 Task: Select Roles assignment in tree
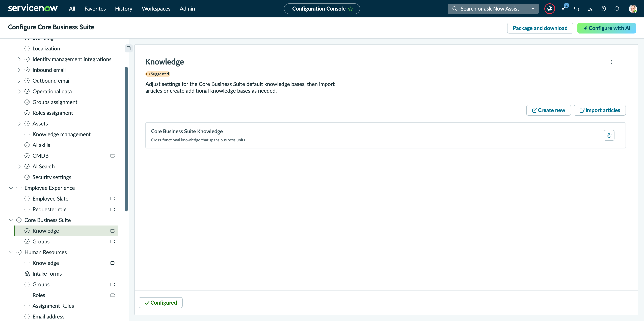pos(52,113)
